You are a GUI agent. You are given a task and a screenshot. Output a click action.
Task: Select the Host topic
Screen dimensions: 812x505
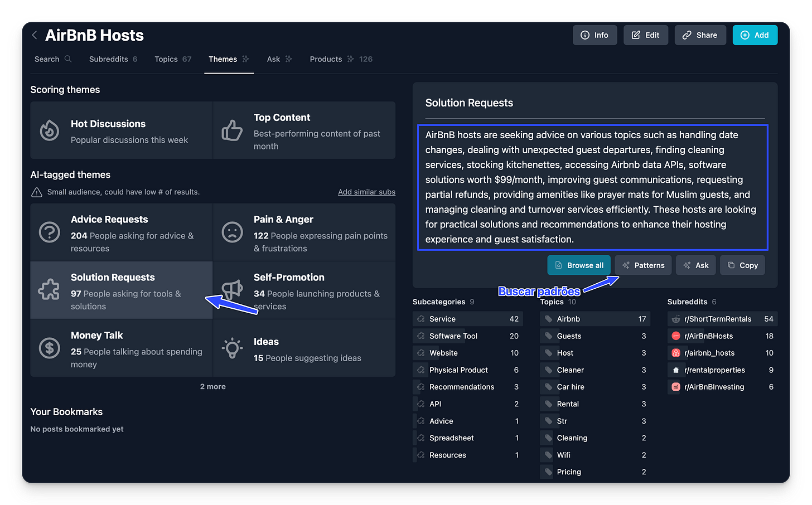[x=595, y=353]
